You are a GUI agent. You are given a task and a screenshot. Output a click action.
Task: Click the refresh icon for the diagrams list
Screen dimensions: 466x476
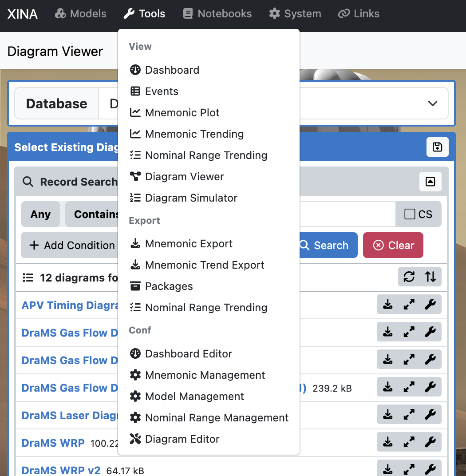409,277
